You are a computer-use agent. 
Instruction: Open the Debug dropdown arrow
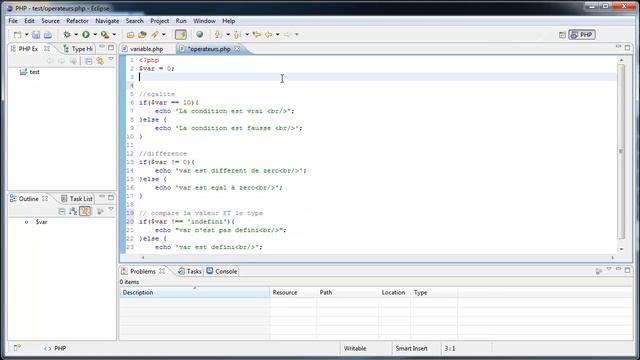tap(76, 35)
